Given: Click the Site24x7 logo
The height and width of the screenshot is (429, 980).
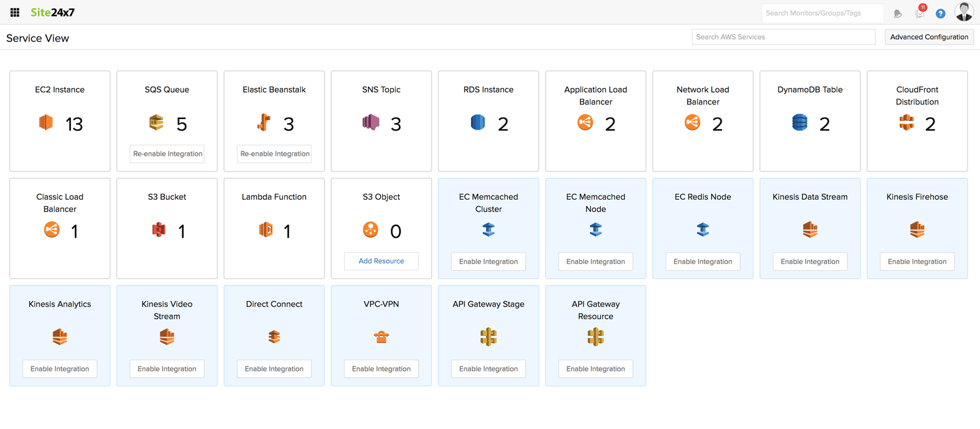Looking at the screenshot, I should [x=53, y=12].
